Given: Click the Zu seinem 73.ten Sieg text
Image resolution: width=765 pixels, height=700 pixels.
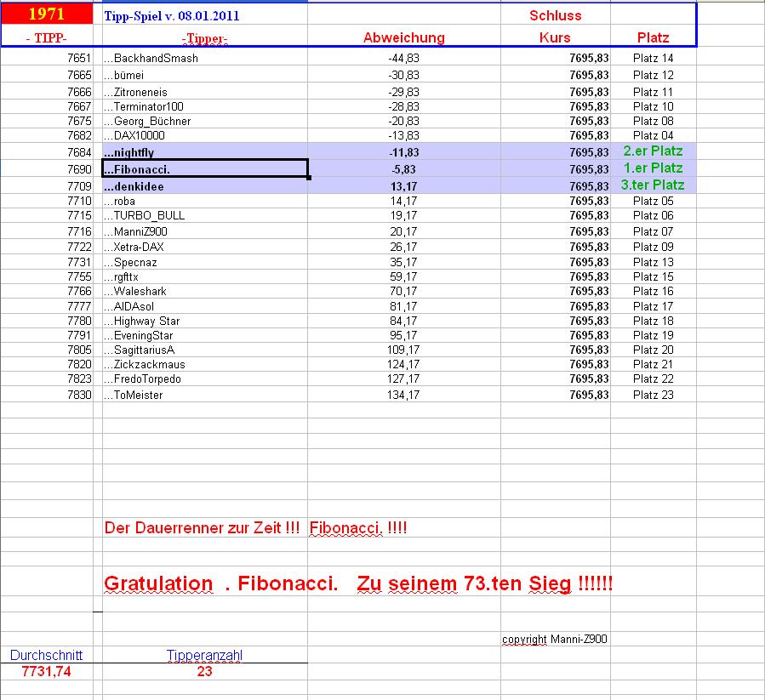Looking at the screenshot, I should click(464, 583).
